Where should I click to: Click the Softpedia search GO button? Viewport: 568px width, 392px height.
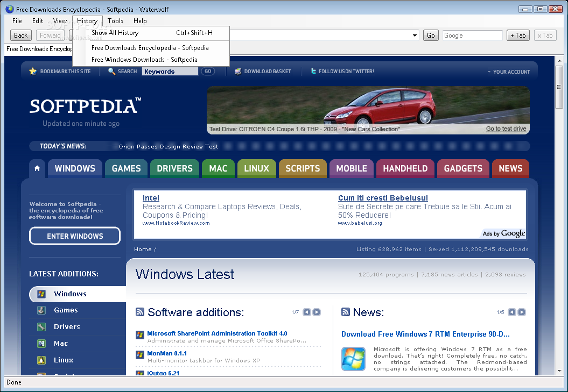pyautogui.click(x=208, y=72)
